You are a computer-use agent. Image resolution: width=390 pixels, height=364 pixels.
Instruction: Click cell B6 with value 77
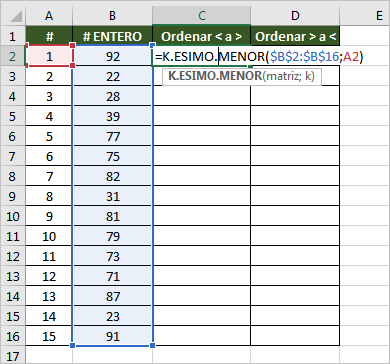113,136
